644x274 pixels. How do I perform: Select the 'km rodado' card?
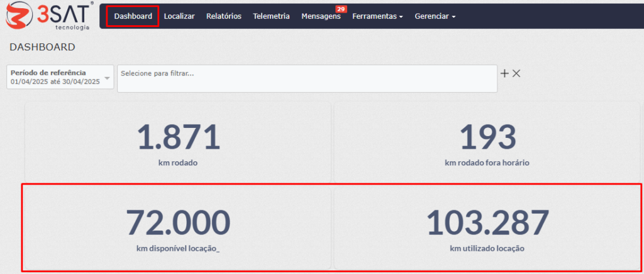[x=178, y=143]
